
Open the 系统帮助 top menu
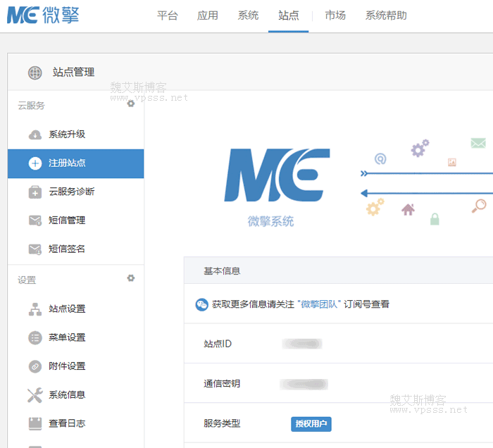coord(386,15)
